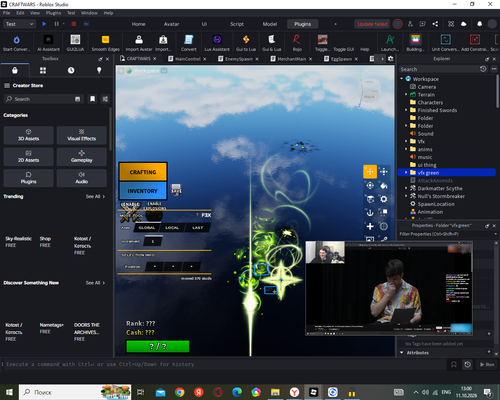This screenshot has width=500, height=400.
Task: Click the Pause test button
Action: (x=56, y=24)
